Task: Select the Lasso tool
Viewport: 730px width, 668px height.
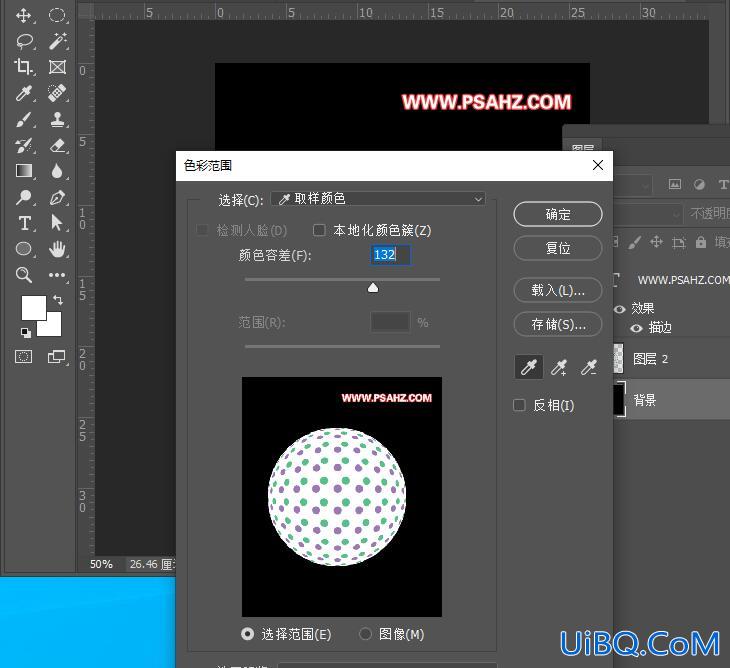Action: click(x=24, y=41)
